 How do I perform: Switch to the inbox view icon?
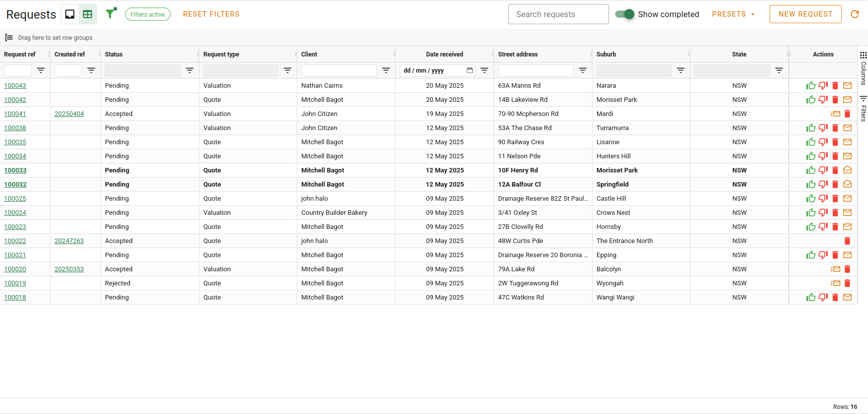coord(70,14)
